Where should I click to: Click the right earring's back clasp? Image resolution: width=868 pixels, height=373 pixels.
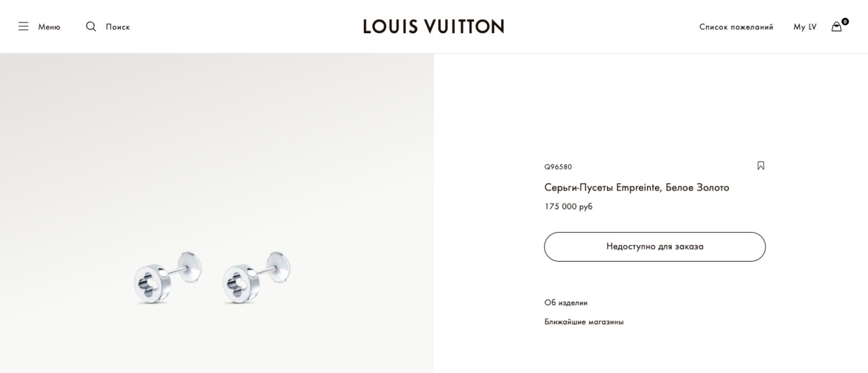279,266
